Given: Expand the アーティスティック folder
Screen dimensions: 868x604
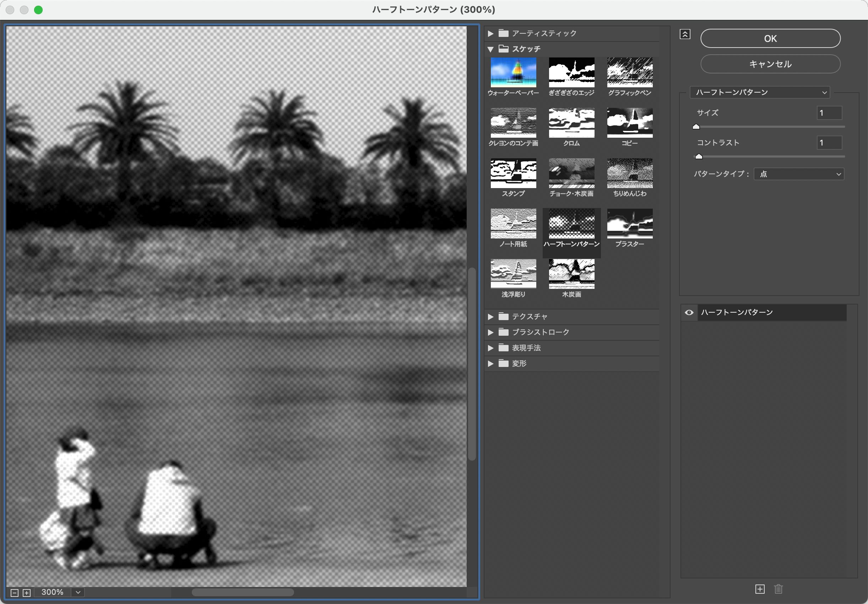Looking at the screenshot, I should point(490,34).
